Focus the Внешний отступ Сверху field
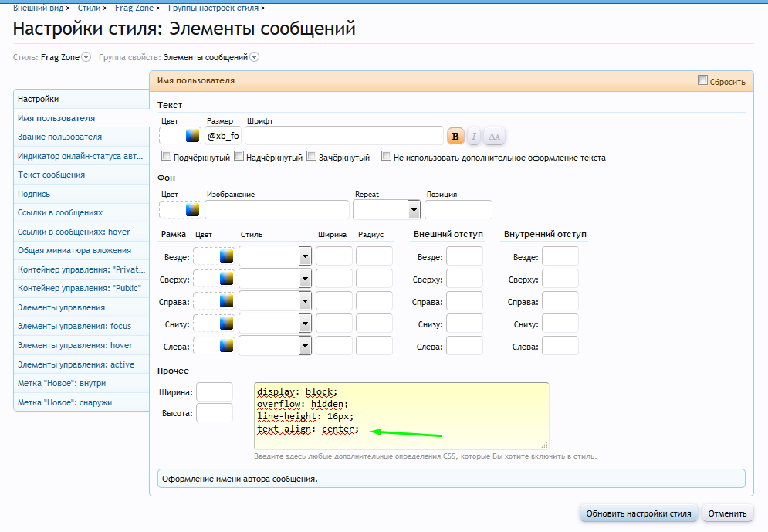 [x=465, y=279]
